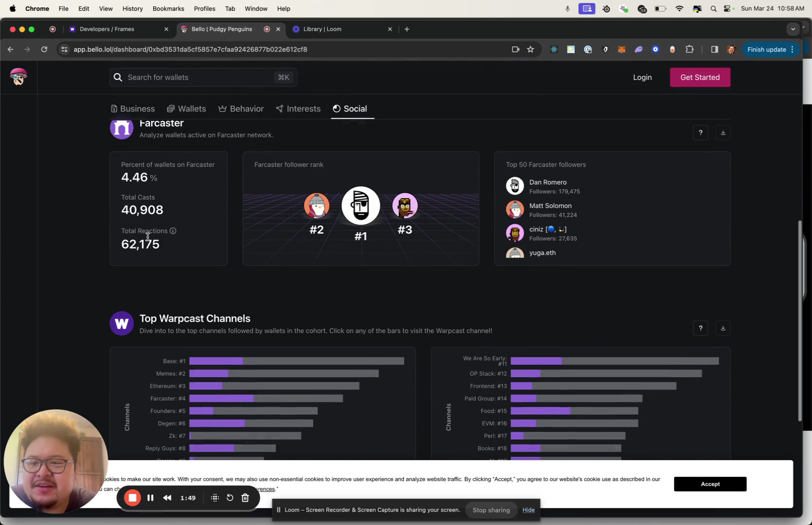Stop the Loom recording red button
Image resolution: width=812 pixels, height=525 pixels.
132,498
